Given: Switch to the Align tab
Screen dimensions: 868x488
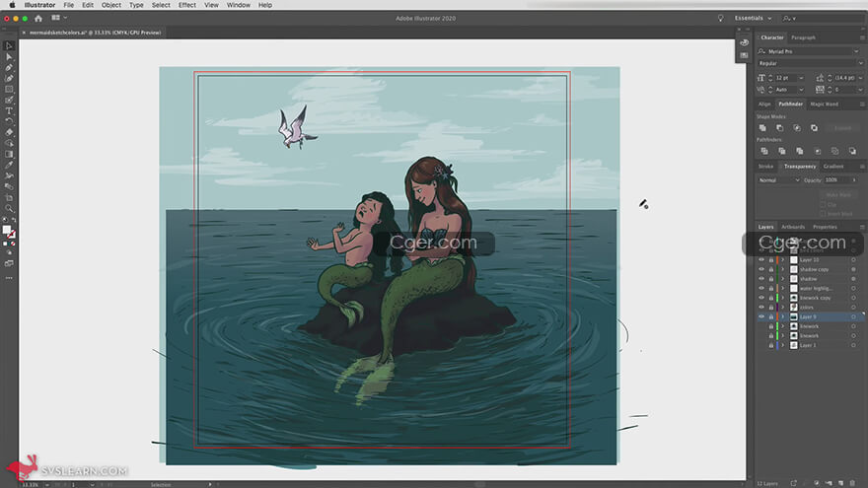Looking at the screenshot, I should 764,105.
